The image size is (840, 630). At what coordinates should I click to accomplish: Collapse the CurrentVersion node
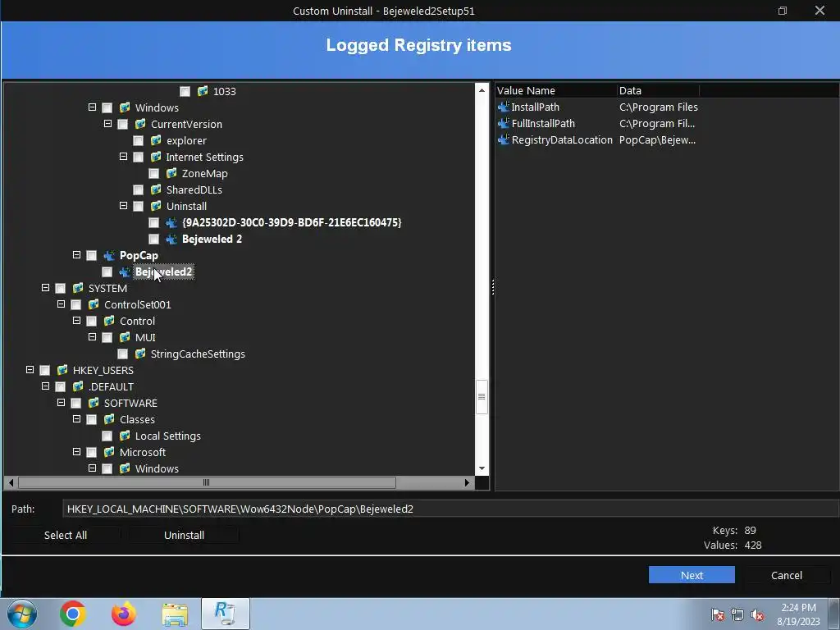pos(107,124)
